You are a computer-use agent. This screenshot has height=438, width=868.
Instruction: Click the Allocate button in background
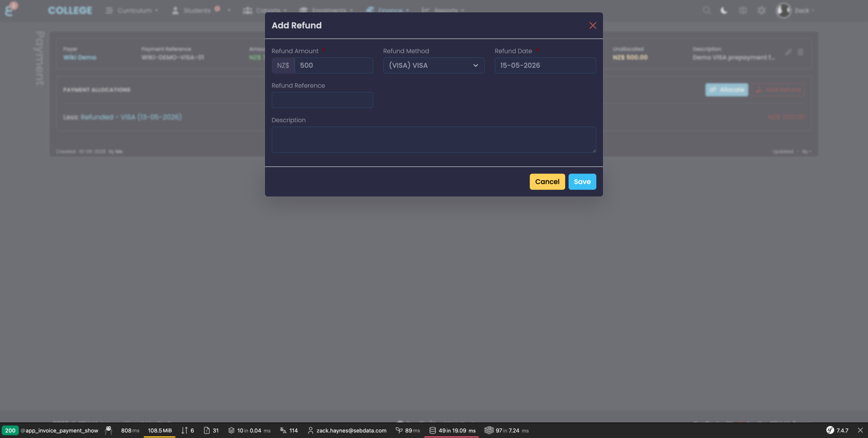[727, 90]
